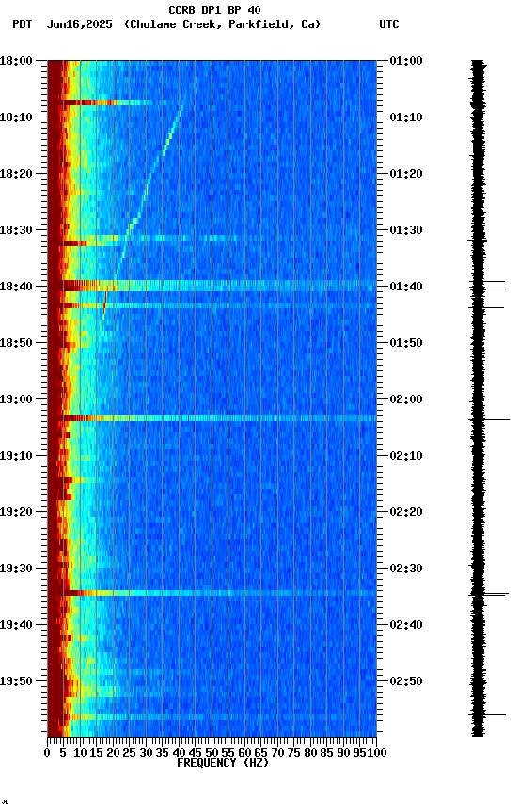Image resolution: width=519 pixels, height=812 pixels.
Task: Click the 02:50 UTC time label
Action: point(406,681)
